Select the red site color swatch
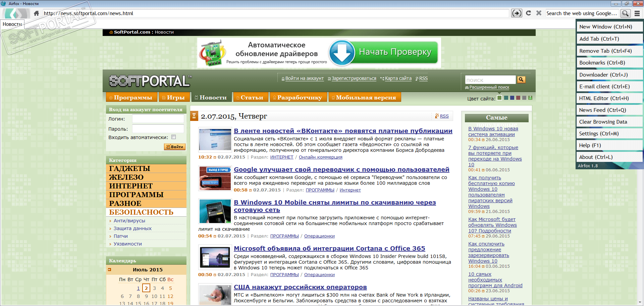 pos(518,98)
